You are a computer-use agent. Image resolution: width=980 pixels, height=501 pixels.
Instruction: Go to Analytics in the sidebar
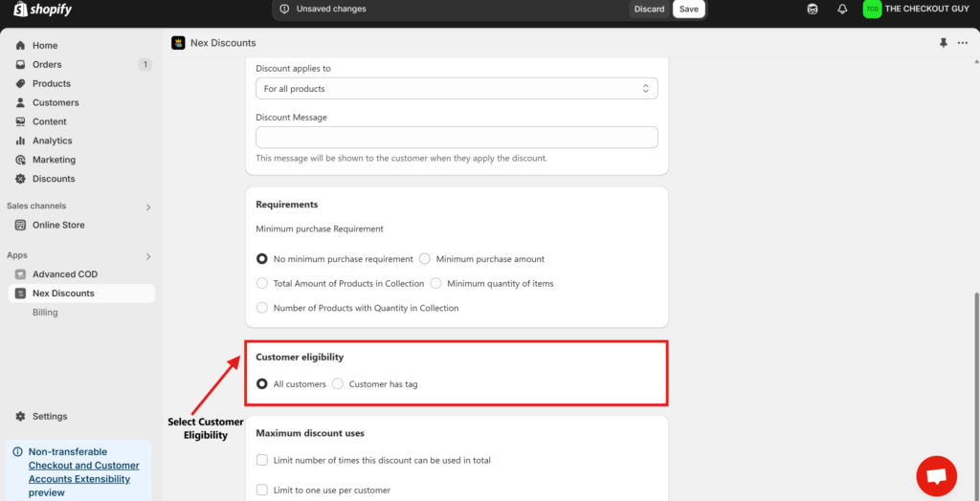point(53,141)
